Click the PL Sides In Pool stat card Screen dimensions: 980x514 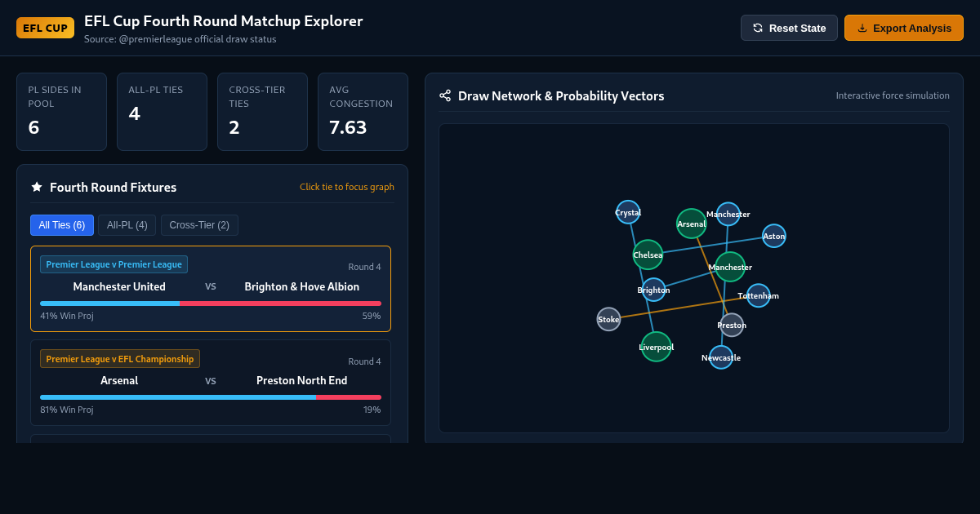coord(61,112)
